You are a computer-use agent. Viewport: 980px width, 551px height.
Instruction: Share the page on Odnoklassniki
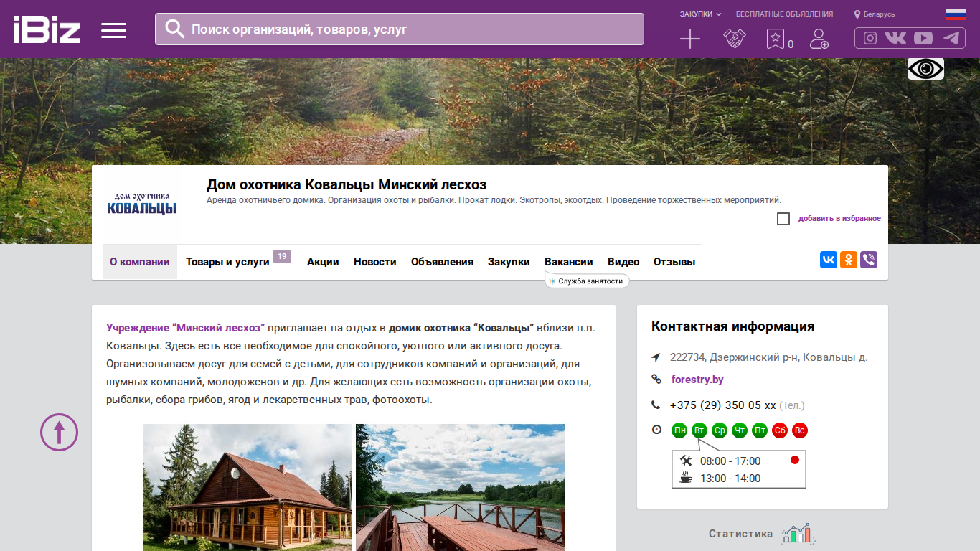(x=849, y=260)
